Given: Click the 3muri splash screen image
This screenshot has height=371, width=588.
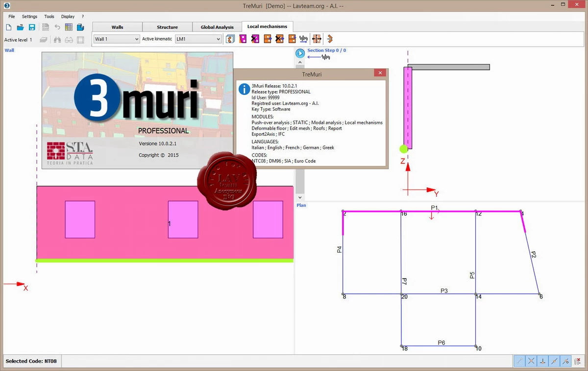Looking at the screenshot, I should [x=137, y=111].
